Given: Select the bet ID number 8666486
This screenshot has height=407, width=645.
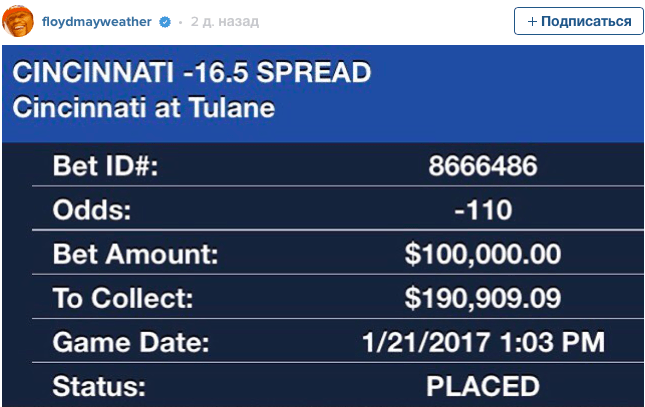Looking at the screenshot, I should (483, 166).
